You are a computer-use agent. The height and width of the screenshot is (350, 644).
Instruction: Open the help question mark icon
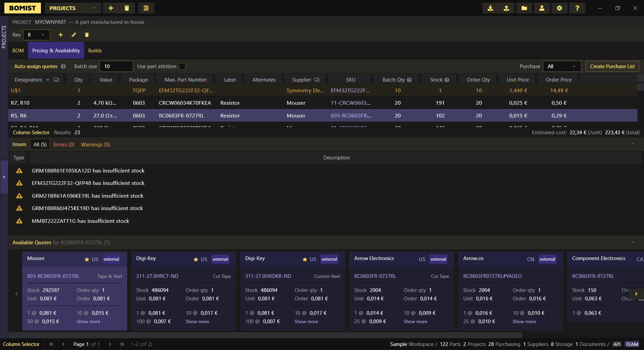[x=577, y=8]
